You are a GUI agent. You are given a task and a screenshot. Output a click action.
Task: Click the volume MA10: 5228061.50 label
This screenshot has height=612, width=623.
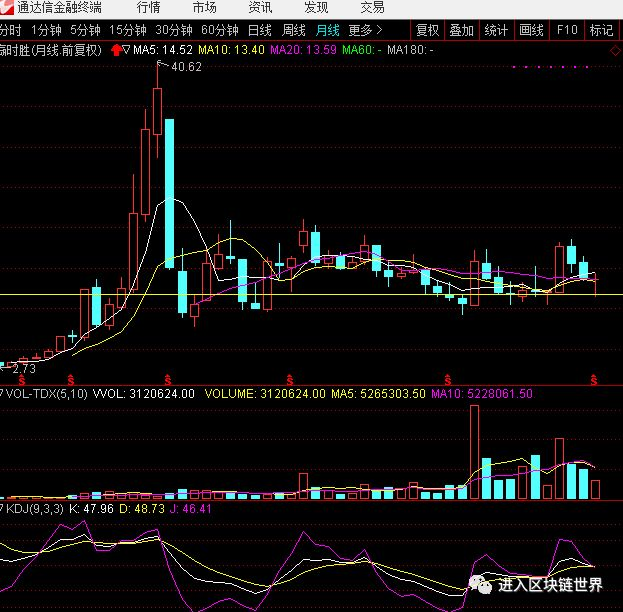pos(482,394)
